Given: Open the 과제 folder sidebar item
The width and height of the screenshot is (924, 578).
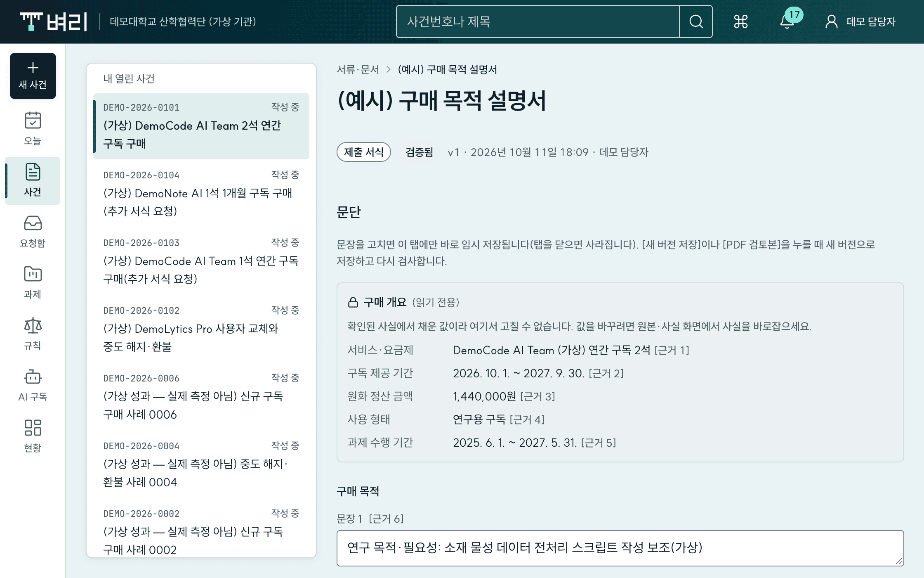Looking at the screenshot, I should [33, 283].
